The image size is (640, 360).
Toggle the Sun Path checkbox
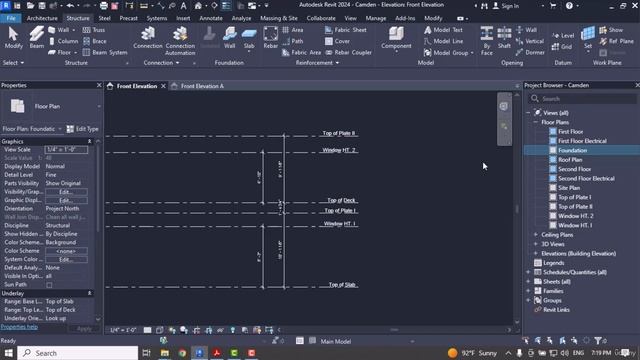pyautogui.click(x=49, y=285)
